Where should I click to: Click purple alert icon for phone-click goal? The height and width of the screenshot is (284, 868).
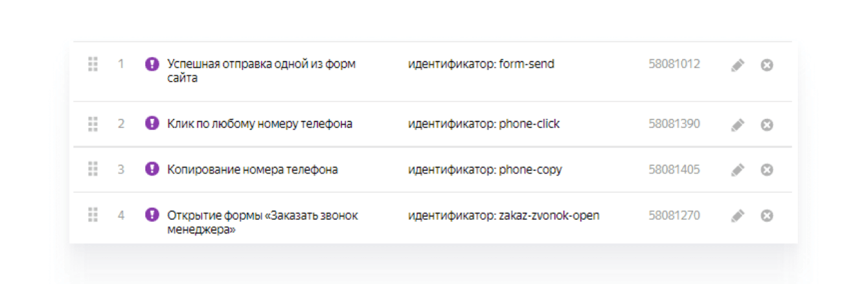tap(152, 123)
